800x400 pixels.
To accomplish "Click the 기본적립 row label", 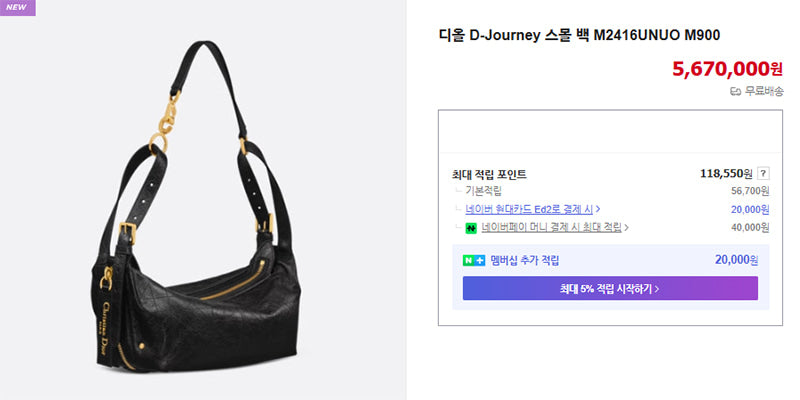I will click(483, 191).
